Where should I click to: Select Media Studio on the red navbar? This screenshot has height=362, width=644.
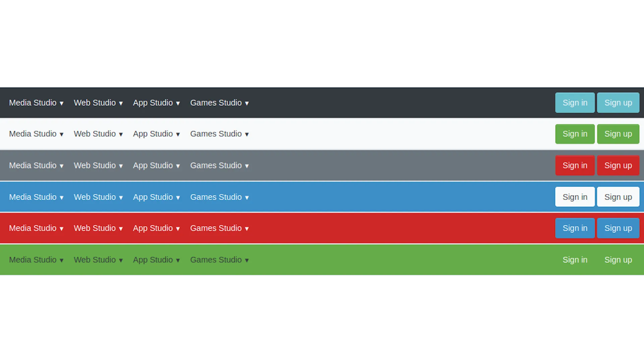point(36,228)
